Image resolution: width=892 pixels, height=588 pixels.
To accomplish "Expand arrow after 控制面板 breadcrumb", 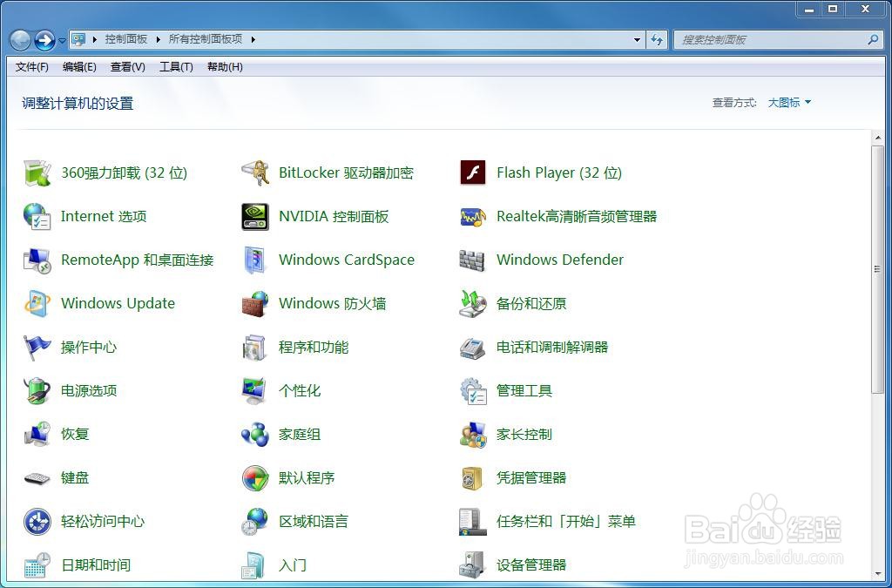I will [x=159, y=40].
